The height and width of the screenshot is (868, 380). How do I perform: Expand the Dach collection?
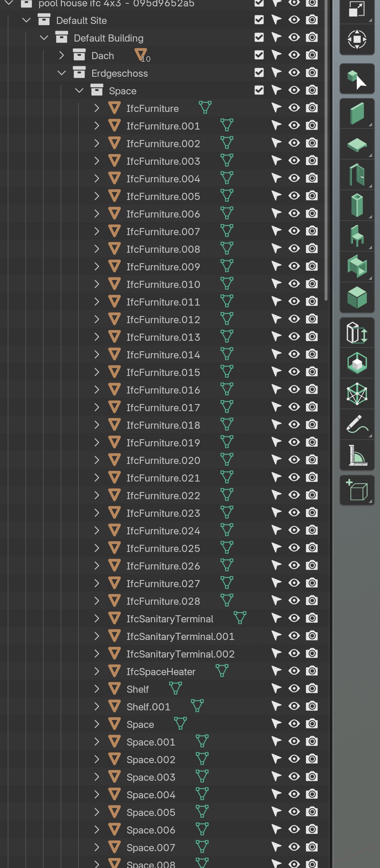61,55
